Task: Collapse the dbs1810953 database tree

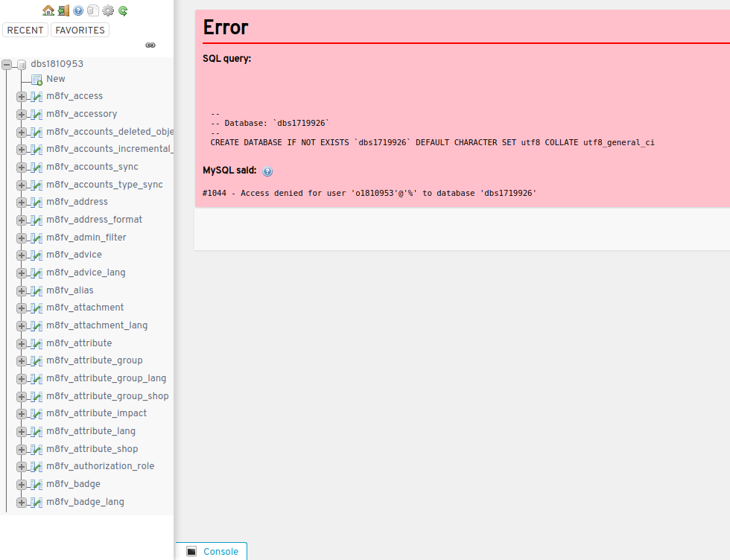Action: click(x=7, y=64)
